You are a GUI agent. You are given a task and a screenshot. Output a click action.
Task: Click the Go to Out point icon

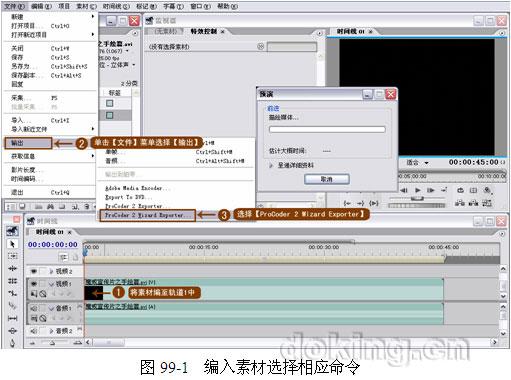point(360,203)
